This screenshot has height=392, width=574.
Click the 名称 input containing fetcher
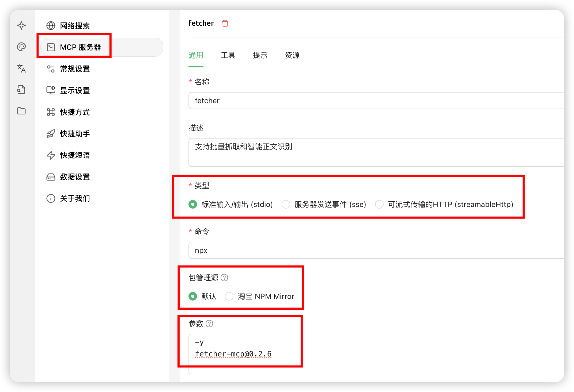[x=376, y=101]
